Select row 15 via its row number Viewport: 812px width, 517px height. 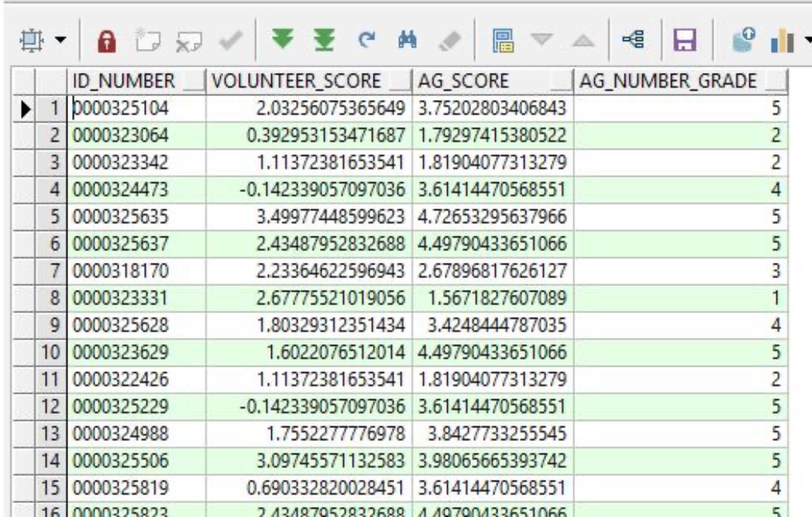click(x=51, y=488)
